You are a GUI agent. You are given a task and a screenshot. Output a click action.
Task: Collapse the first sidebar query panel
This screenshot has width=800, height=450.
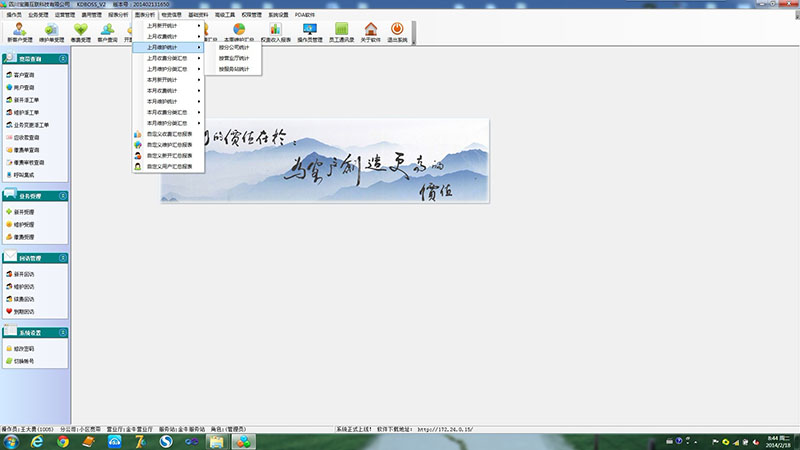[63, 59]
